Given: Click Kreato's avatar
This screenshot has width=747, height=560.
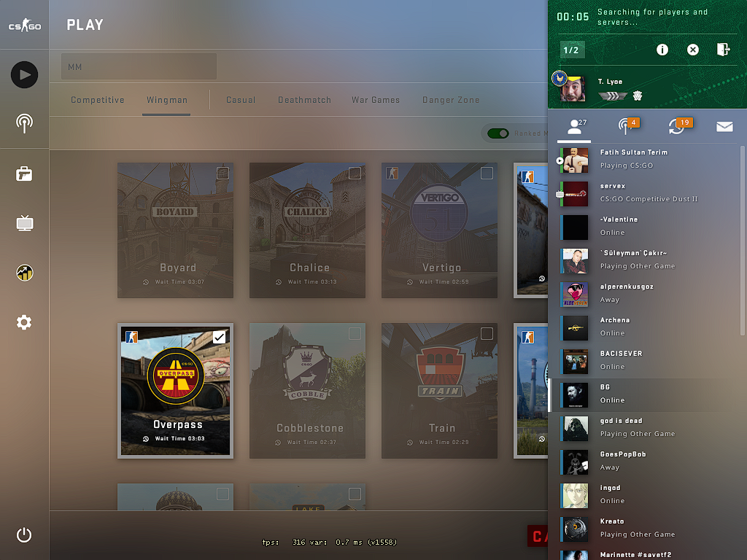Looking at the screenshot, I should (x=575, y=529).
